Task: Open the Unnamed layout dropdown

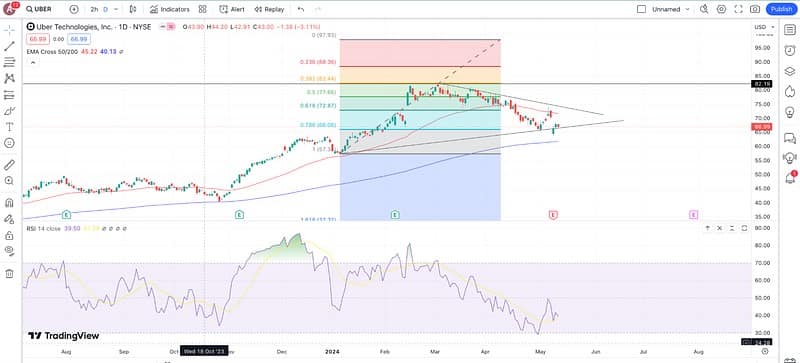Action: [670, 9]
